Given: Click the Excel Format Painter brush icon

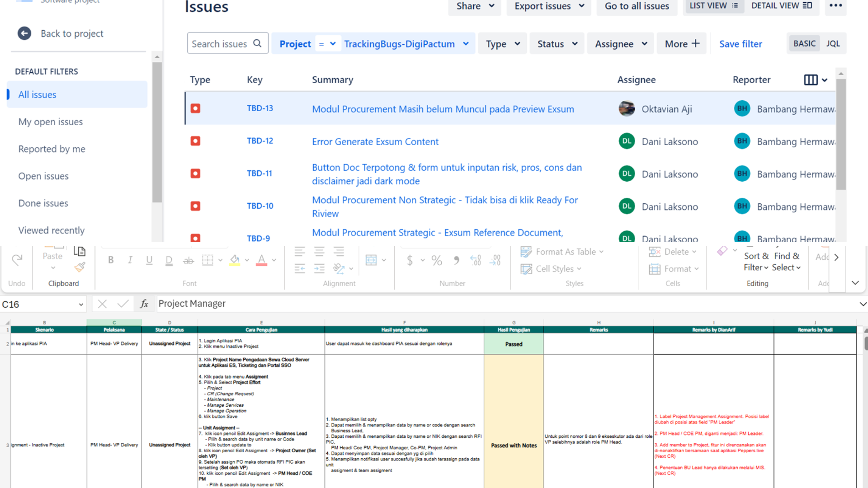Looking at the screenshot, I should (x=80, y=267).
